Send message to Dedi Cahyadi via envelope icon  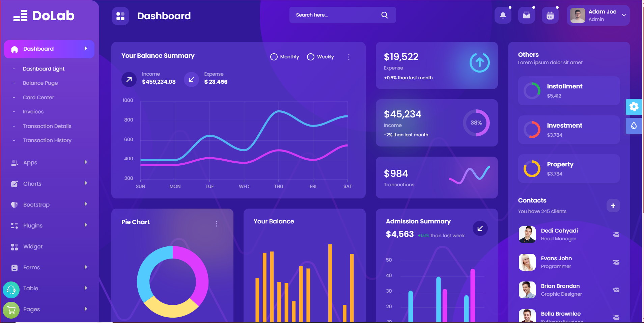point(616,235)
